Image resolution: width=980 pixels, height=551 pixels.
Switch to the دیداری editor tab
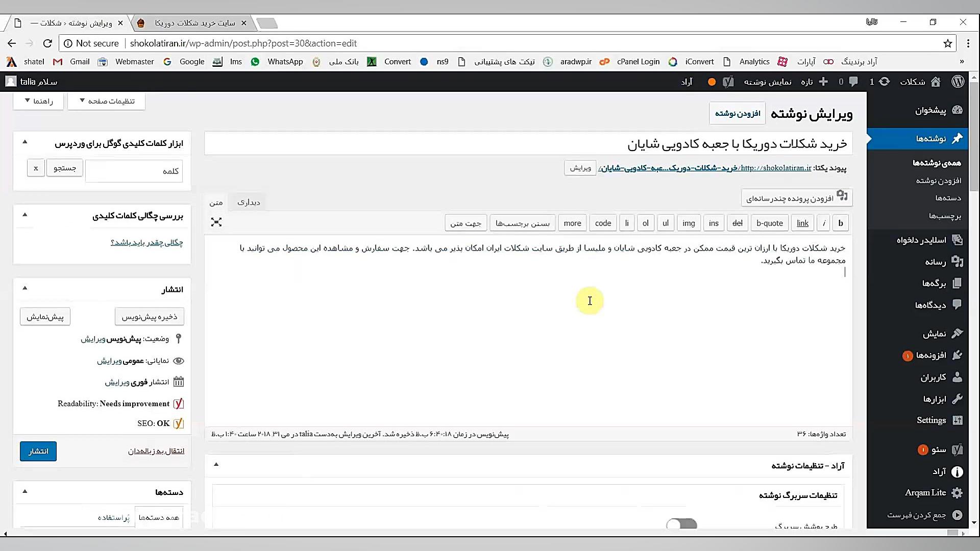tap(249, 202)
